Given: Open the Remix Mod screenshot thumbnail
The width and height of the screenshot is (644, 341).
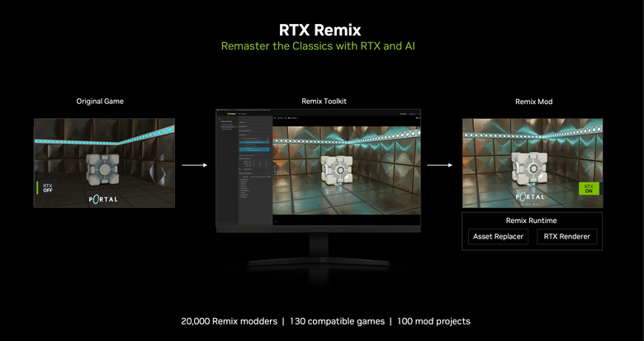Looking at the screenshot, I should 533,163.
